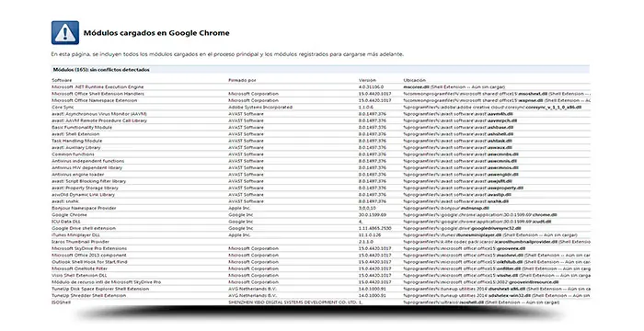Click 'aswOld Dynamic Link Library' entry
The height and width of the screenshot is (331, 644).
pos(84,195)
